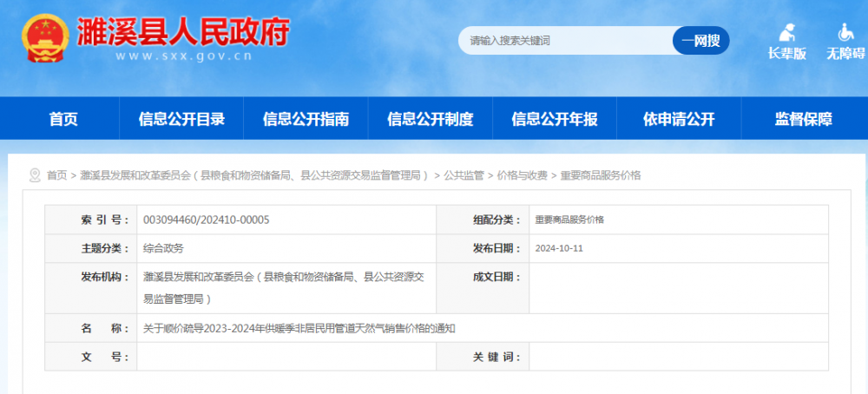This screenshot has height=394, width=868.
Task: Click the 发布日期 label cell
Action: tap(483, 248)
